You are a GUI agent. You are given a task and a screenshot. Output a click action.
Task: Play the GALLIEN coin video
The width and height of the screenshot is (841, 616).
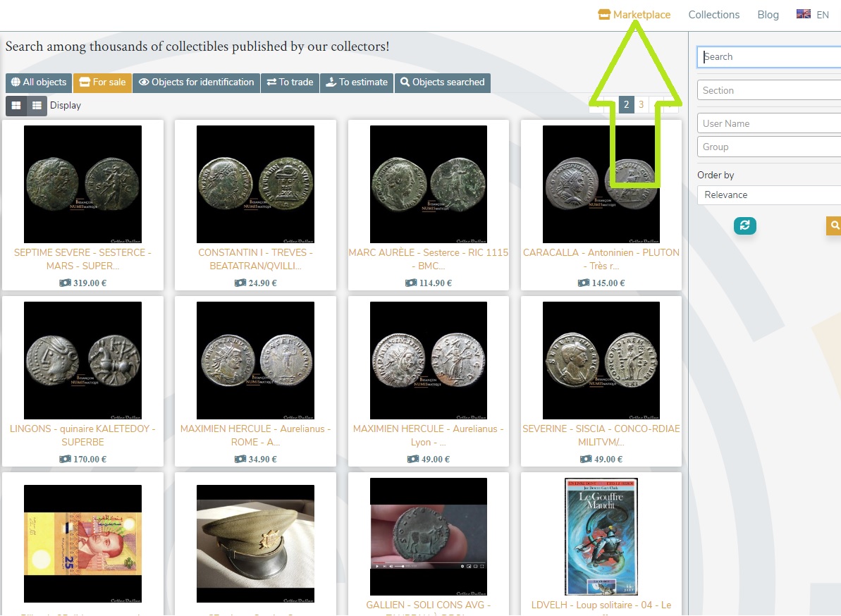pos(377,565)
